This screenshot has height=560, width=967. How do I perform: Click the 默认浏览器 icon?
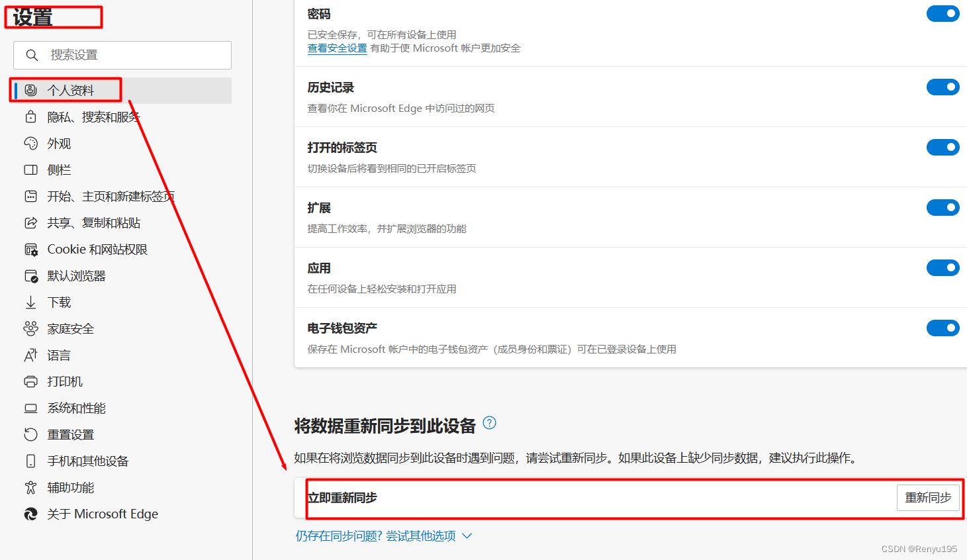[x=30, y=276]
